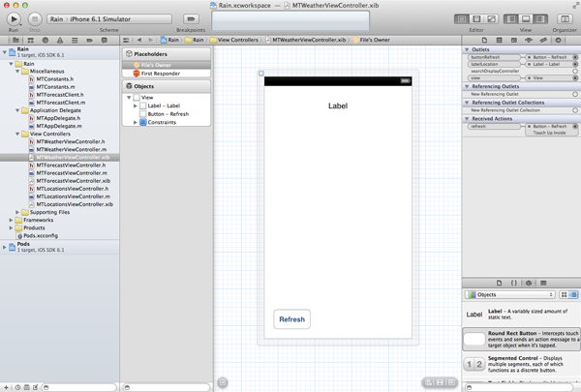Viewport: 581px width, 392px height.
Task: Select the Label on the canvas
Action: (338, 106)
